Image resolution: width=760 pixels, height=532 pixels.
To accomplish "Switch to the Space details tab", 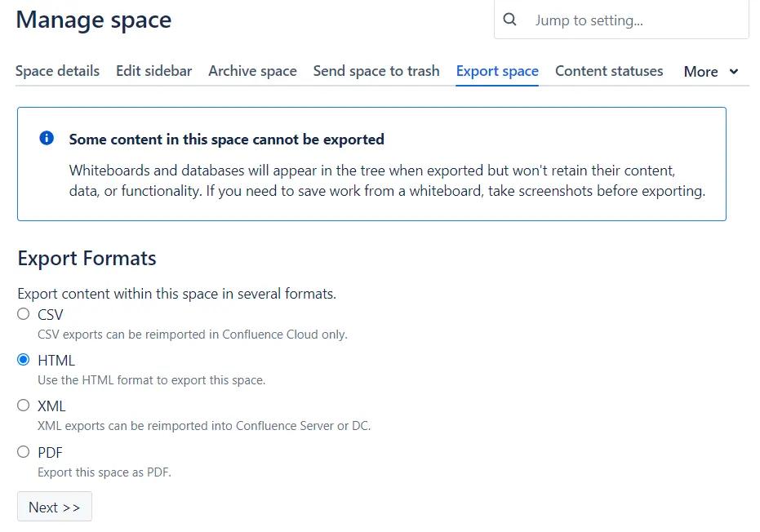I will [x=57, y=71].
